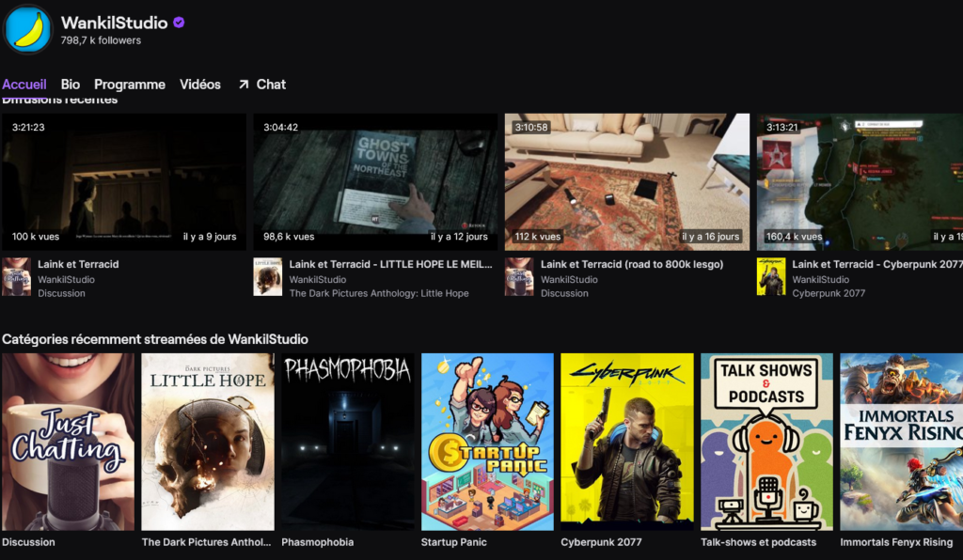Open 'Laink et Terracid - Cyberpunk 2077' title
This screenshot has width=963, height=560.
coord(877,264)
